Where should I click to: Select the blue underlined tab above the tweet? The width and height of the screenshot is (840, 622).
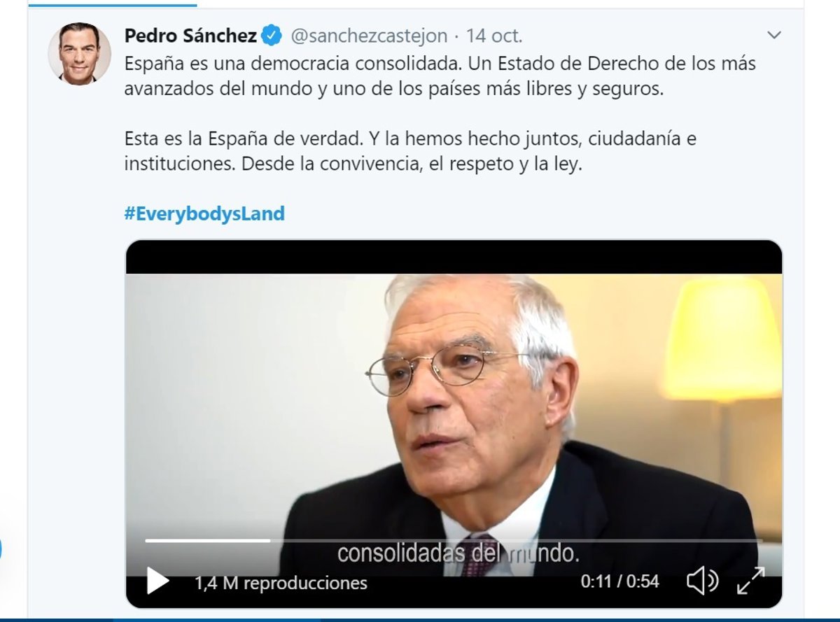(112, 4)
